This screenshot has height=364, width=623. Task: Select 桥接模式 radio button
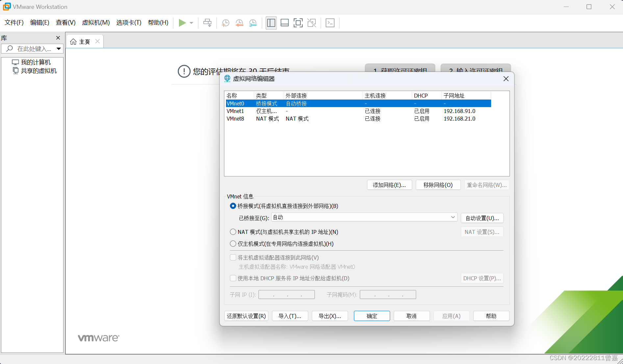[233, 206]
